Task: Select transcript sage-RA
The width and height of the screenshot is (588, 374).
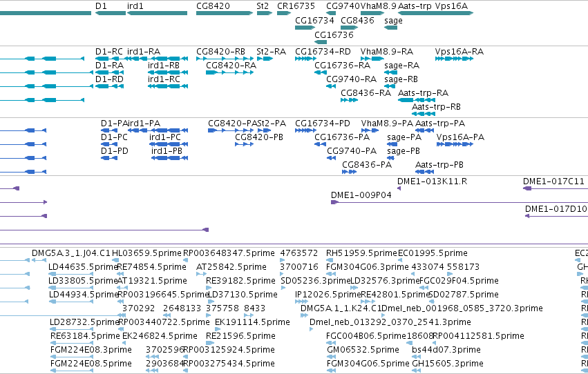Action: point(401,65)
